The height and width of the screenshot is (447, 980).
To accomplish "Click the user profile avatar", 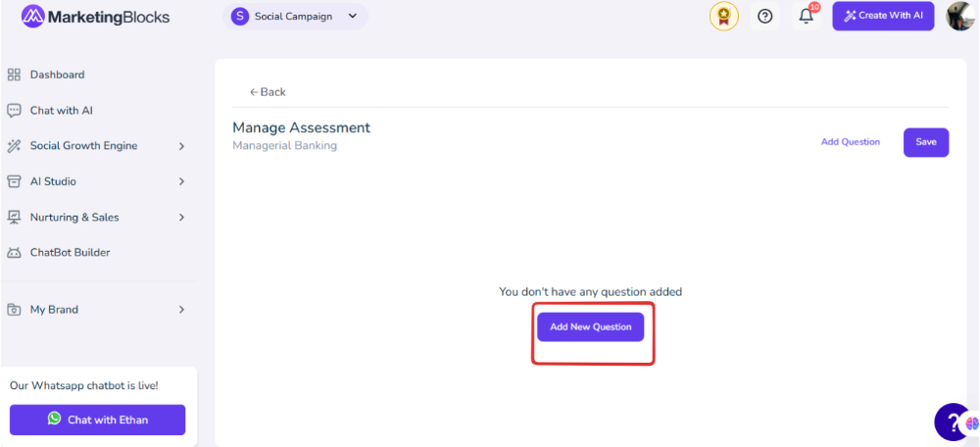I will click(961, 17).
